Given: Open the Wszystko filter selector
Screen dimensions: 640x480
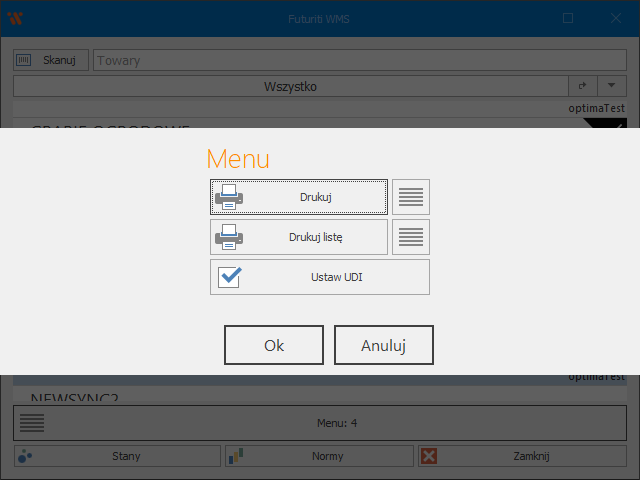Looking at the screenshot, I should tap(290, 87).
